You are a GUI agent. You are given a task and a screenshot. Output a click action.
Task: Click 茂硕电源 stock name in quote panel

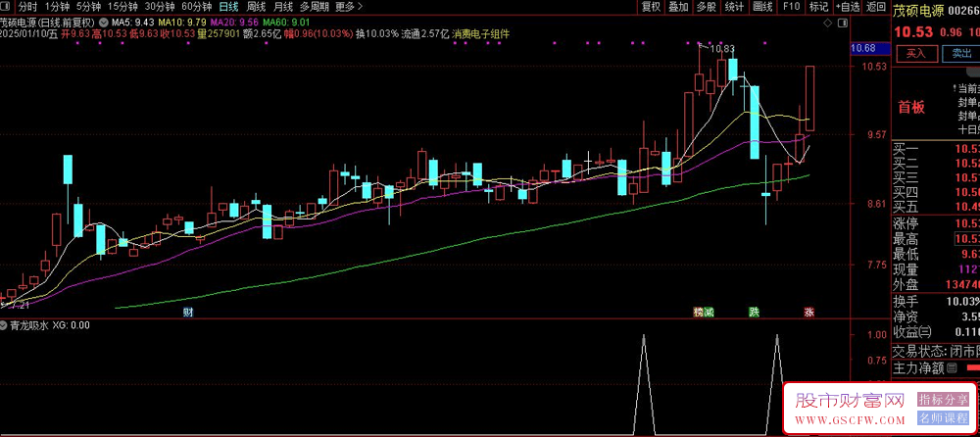pos(917,10)
